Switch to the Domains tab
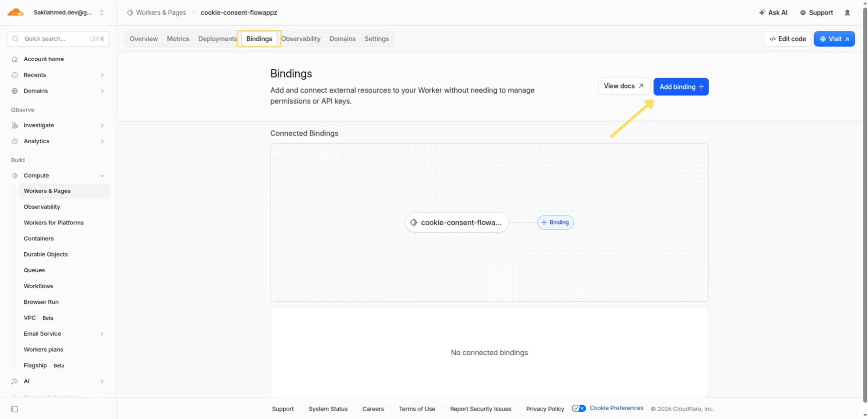 (343, 39)
